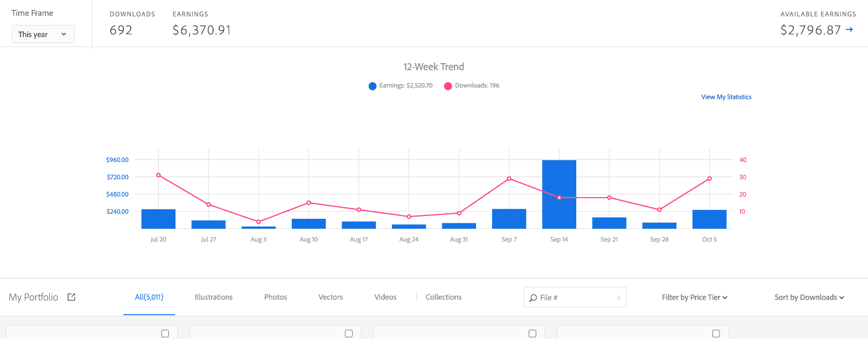The width and height of the screenshot is (868, 339).
Task: Expand the Filter by Price Tier dropdown
Action: (695, 297)
